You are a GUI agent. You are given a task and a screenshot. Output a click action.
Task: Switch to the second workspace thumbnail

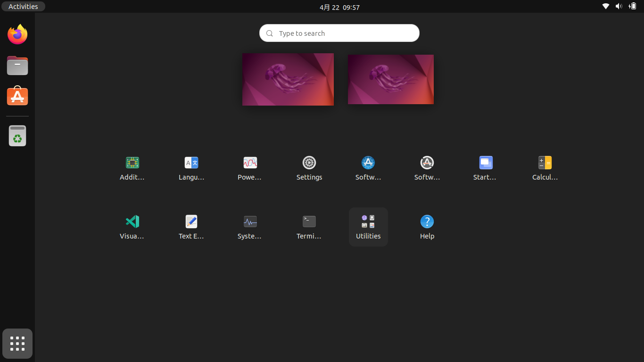390,79
